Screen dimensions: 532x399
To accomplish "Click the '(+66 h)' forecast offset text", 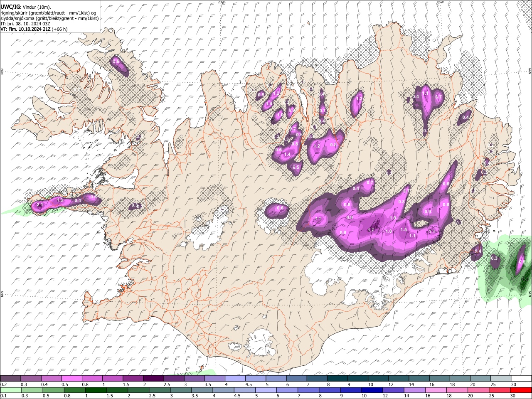I will 60,29.
